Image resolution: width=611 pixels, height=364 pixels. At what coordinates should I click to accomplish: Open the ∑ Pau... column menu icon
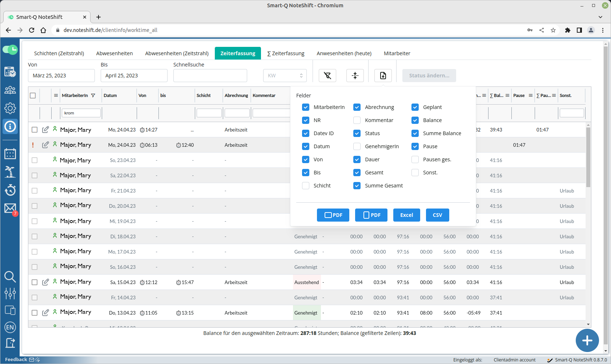[554, 96]
